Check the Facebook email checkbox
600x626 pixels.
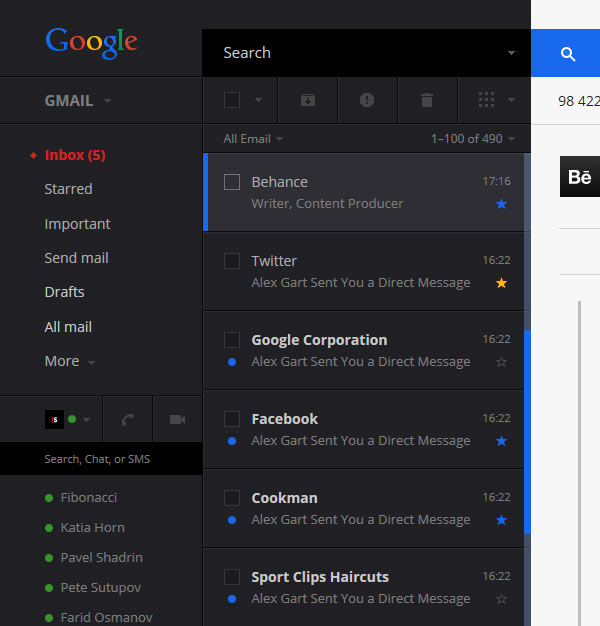click(x=232, y=419)
